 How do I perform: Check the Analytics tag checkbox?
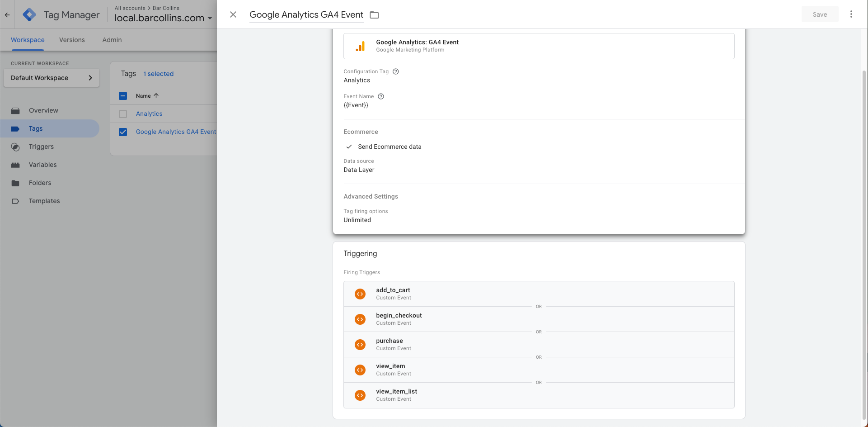[123, 114]
